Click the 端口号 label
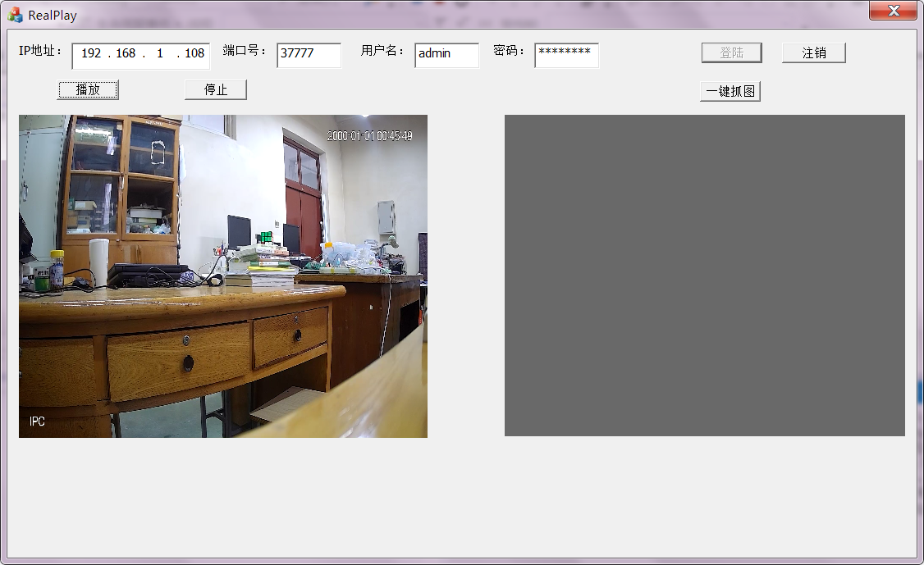924x565 pixels. point(242,49)
